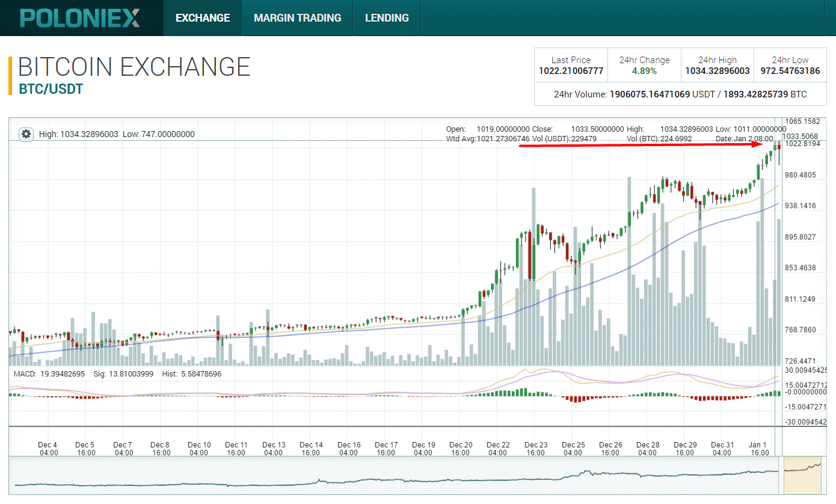The width and height of the screenshot is (836, 504).
Task: Click highlighted range window in overview chart
Action: (x=803, y=472)
